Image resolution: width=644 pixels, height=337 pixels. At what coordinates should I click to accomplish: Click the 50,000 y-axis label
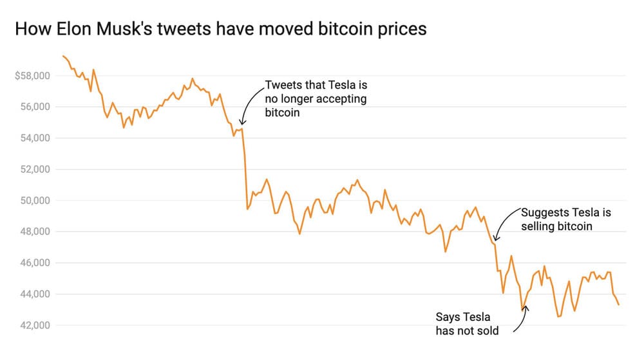[35, 201]
